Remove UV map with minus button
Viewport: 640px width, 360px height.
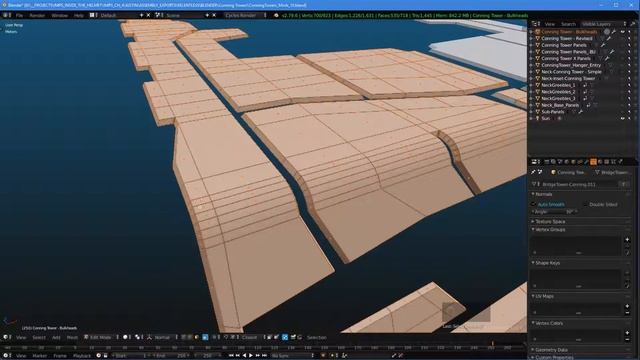(627, 313)
